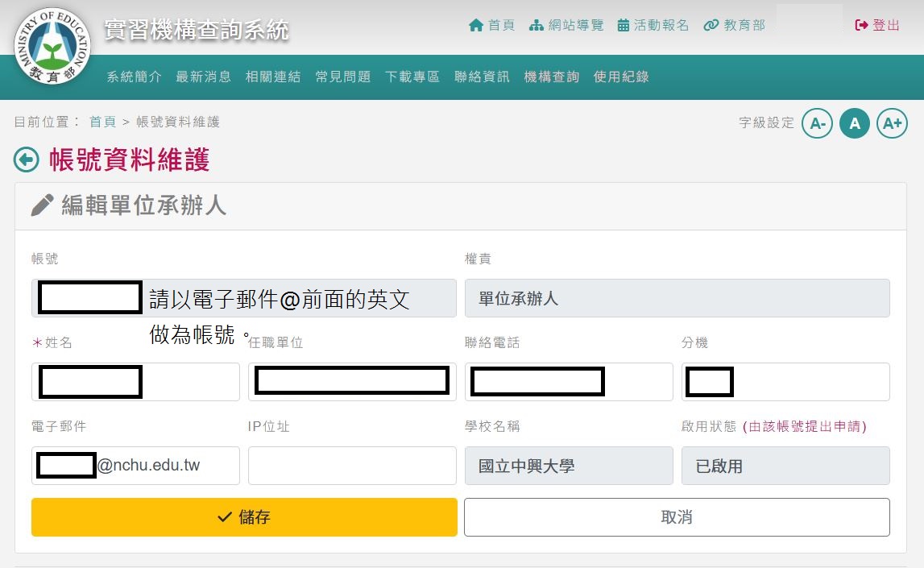Select 相關連結 in navigation bar
This screenshot has height=568, width=924.
click(273, 77)
